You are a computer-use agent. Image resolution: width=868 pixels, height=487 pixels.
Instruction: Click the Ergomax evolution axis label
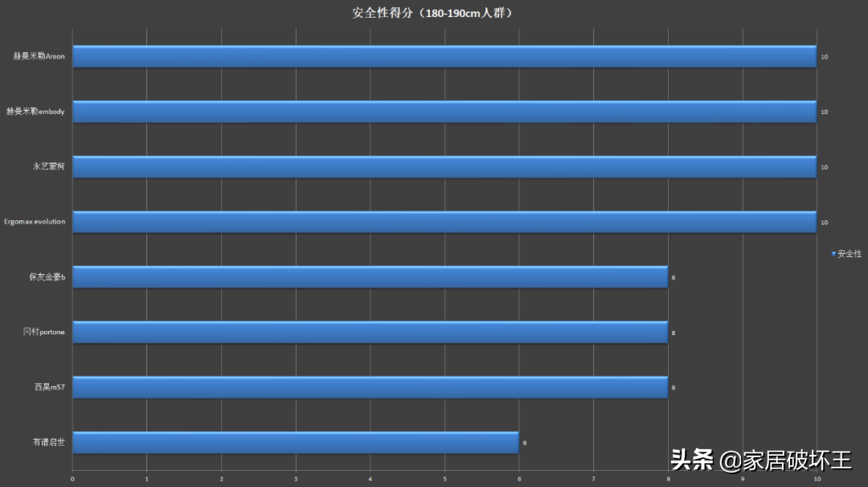click(35, 221)
